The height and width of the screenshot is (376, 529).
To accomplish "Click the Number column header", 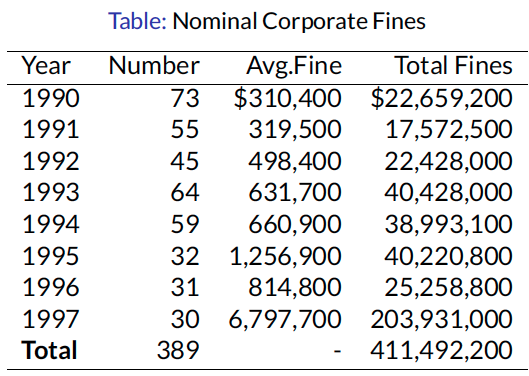I will tap(154, 65).
